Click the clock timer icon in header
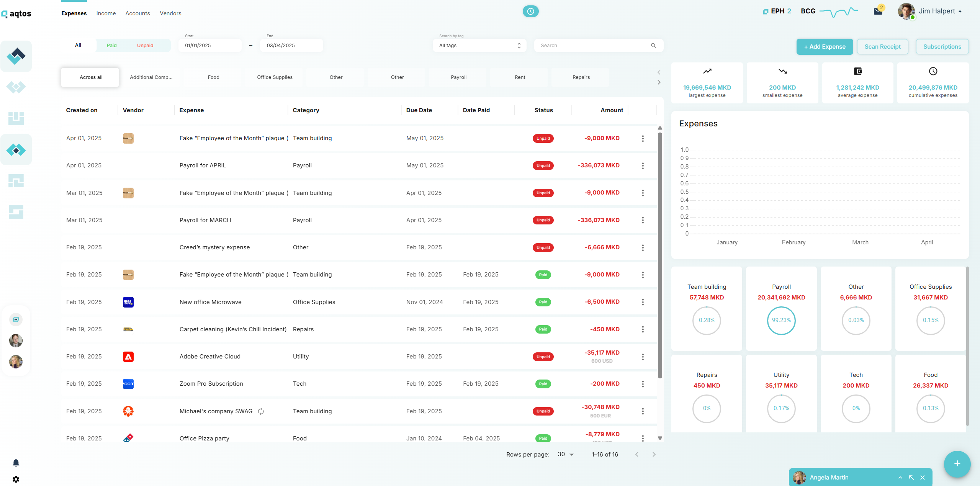The height and width of the screenshot is (486, 980). [x=530, y=11]
